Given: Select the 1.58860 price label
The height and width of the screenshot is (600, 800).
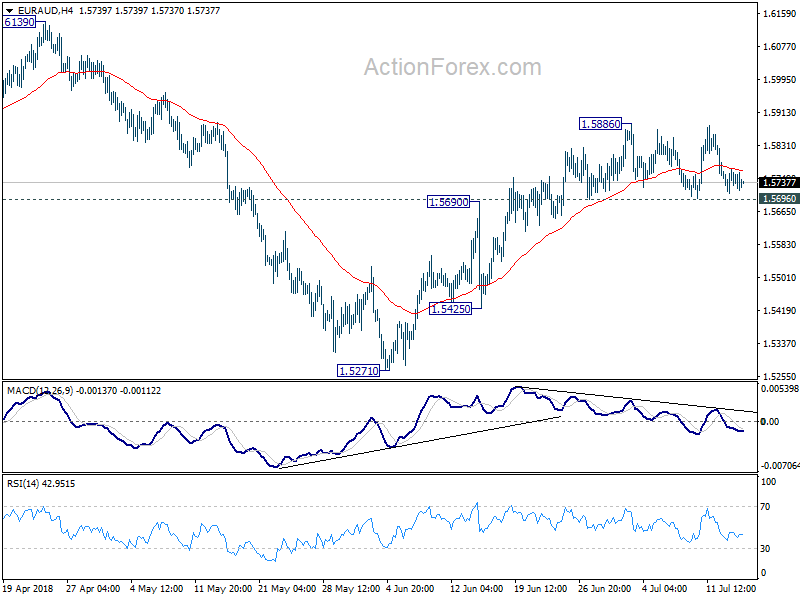Looking at the screenshot, I should pyautogui.click(x=601, y=124).
